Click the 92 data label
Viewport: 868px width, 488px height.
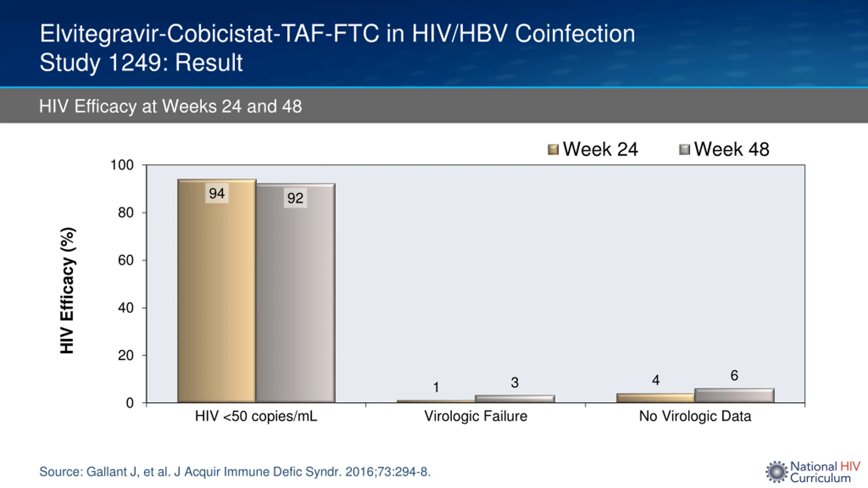pos(295,198)
